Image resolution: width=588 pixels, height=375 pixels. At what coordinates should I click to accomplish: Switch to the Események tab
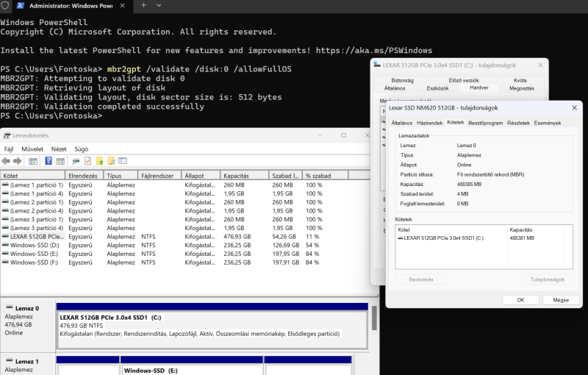[547, 123]
